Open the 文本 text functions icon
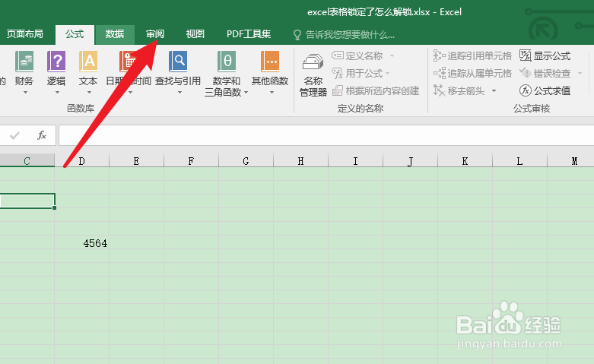 [88, 62]
